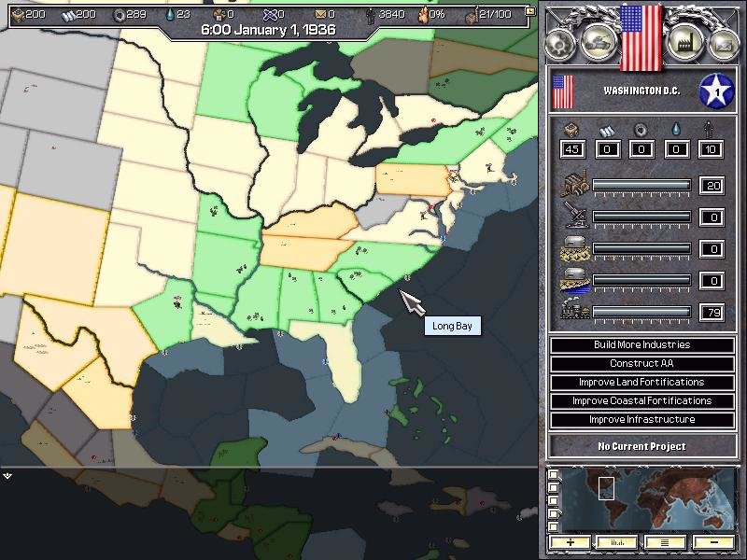
Task: Click the province steel resource icon
Action: [x=606, y=130]
